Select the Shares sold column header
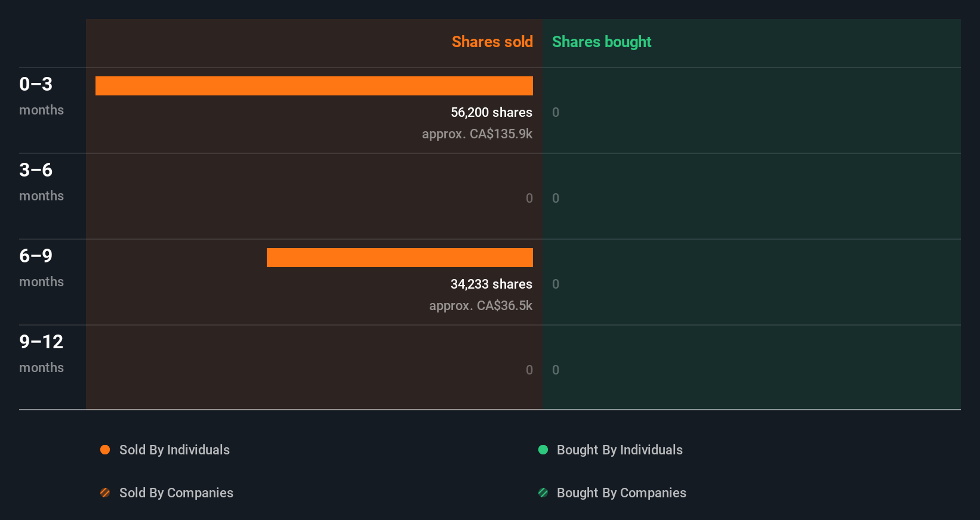 tap(492, 42)
